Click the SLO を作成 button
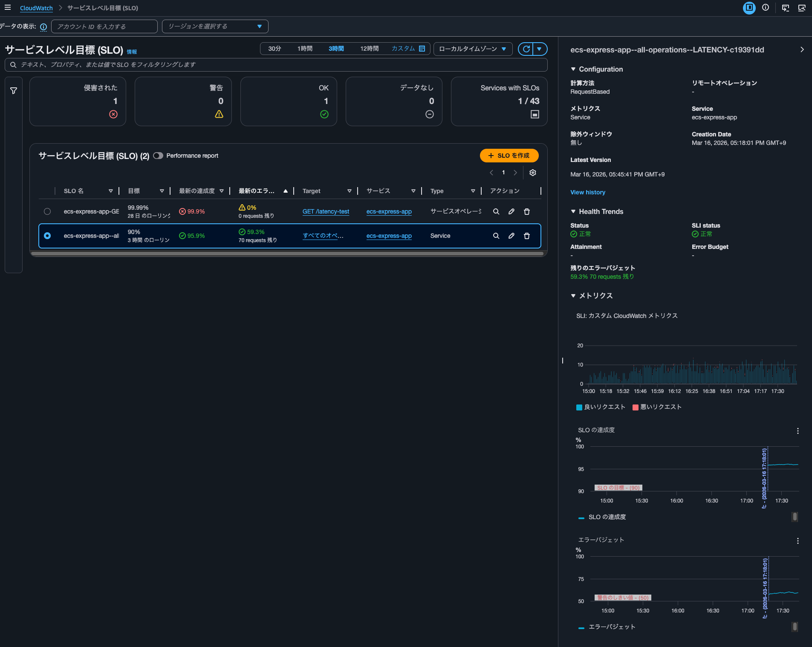 tap(509, 156)
